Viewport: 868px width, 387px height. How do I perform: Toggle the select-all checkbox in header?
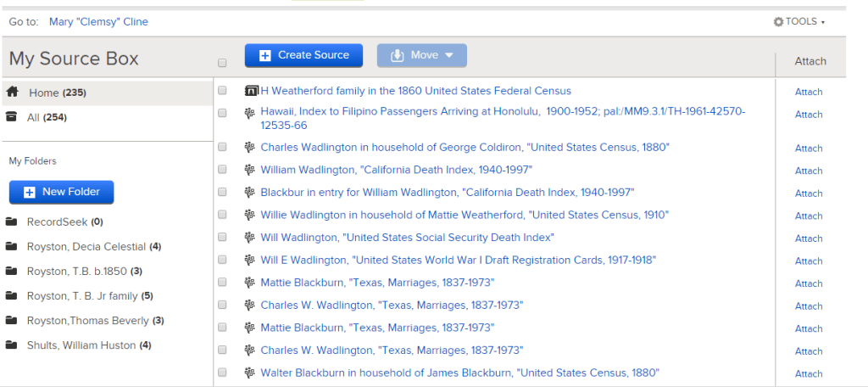click(x=222, y=63)
